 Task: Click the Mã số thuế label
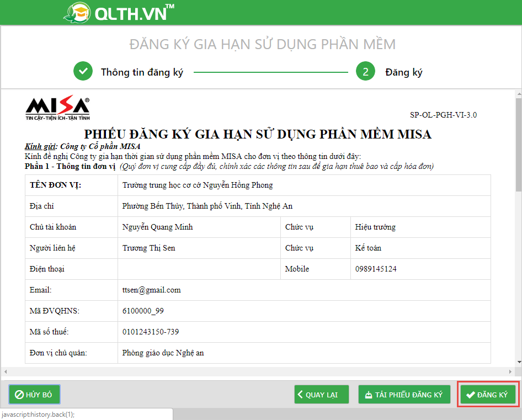49,332
